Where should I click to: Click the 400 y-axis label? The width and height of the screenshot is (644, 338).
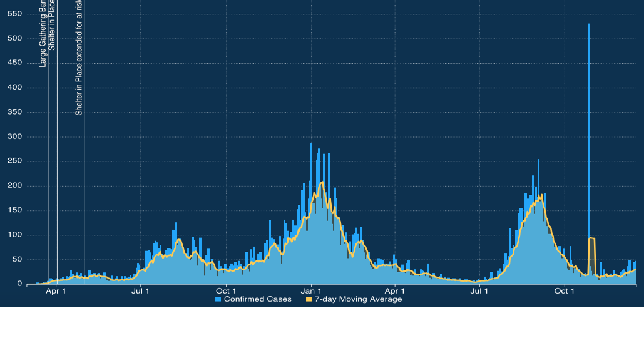pyautogui.click(x=14, y=88)
